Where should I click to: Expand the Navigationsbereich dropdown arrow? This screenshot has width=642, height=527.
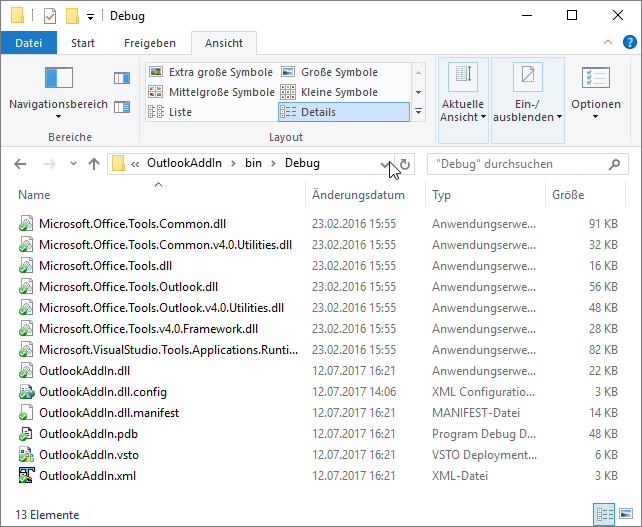tap(59, 117)
